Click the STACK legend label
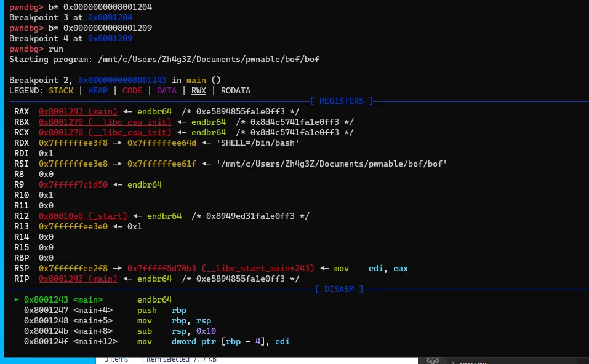This screenshot has height=364, width=589. 61,90
